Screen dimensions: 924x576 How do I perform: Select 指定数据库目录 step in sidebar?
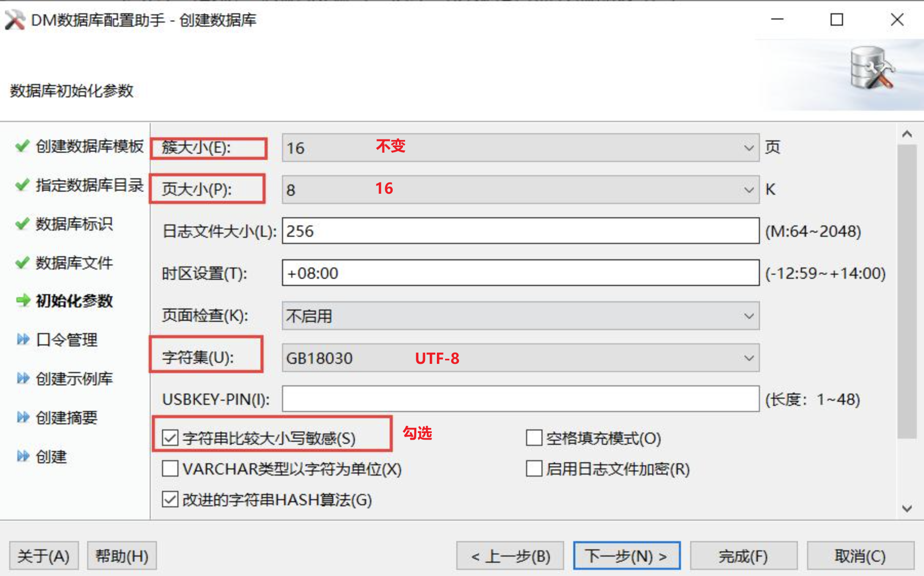(x=89, y=185)
